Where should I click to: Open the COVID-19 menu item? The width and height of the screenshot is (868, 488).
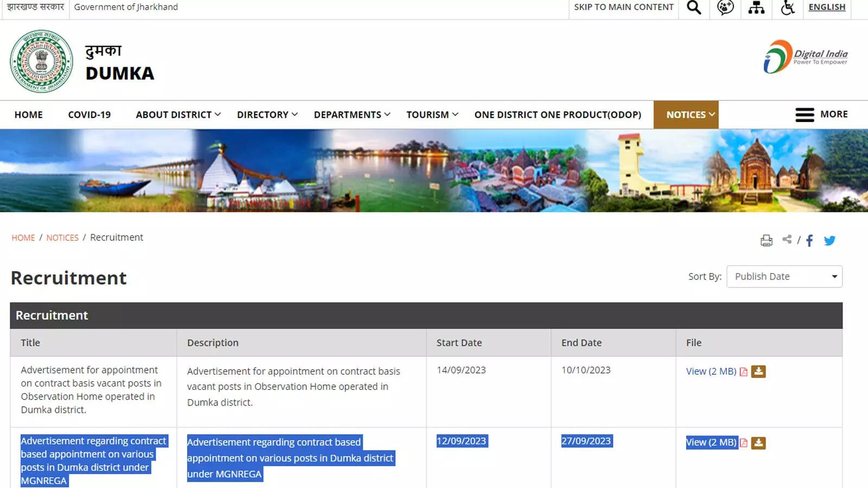click(90, 115)
